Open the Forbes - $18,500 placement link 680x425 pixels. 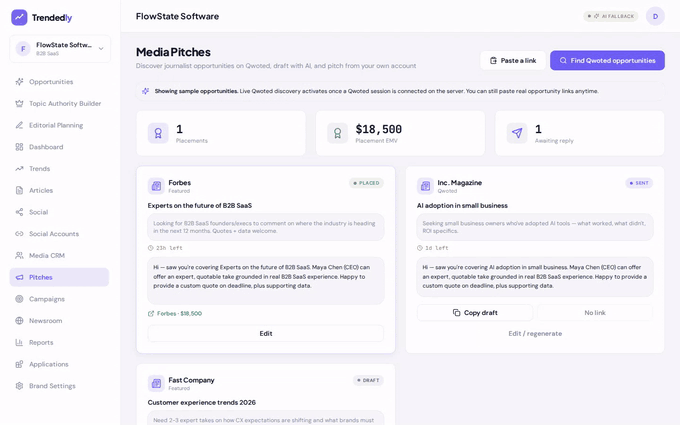tap(175, 314)
